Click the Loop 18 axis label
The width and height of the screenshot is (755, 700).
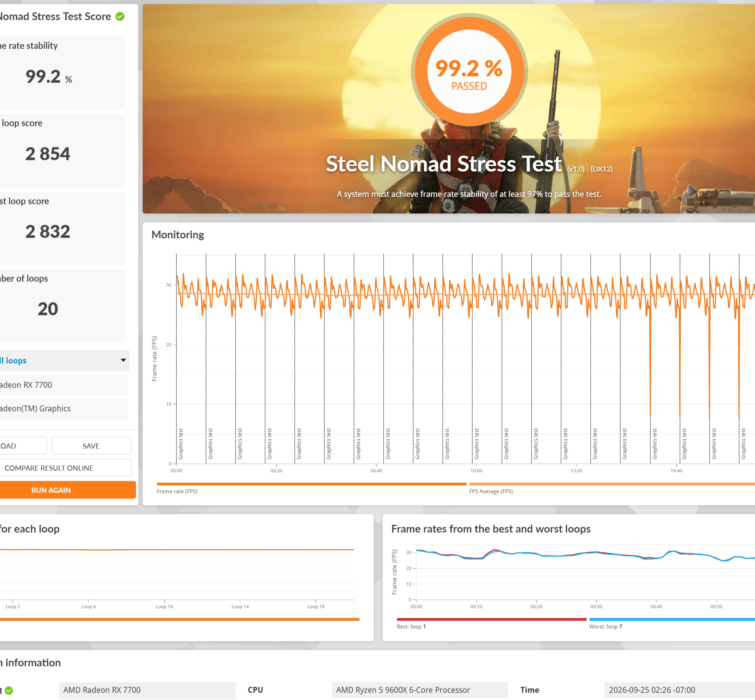[316, 606]
